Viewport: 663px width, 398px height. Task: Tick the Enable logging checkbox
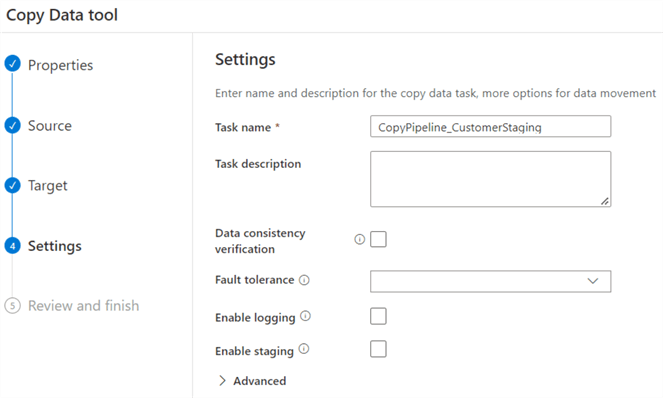click(x=378, y=316)
